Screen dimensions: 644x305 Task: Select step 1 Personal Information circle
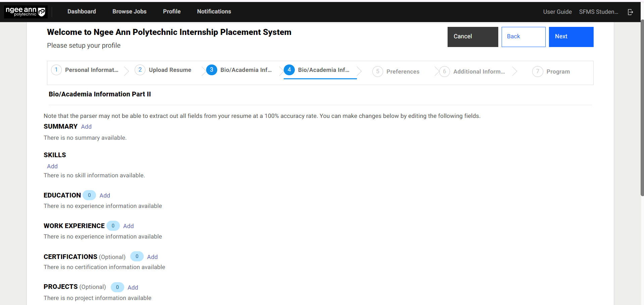pyautogui.click(x=56, y=70)
